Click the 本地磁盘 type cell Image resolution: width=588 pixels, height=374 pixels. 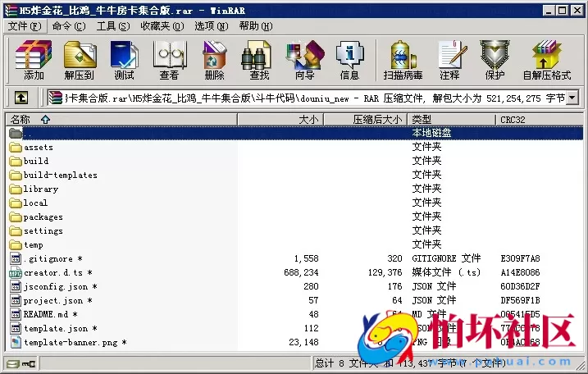pyautogui.click(x=431, y=133)
